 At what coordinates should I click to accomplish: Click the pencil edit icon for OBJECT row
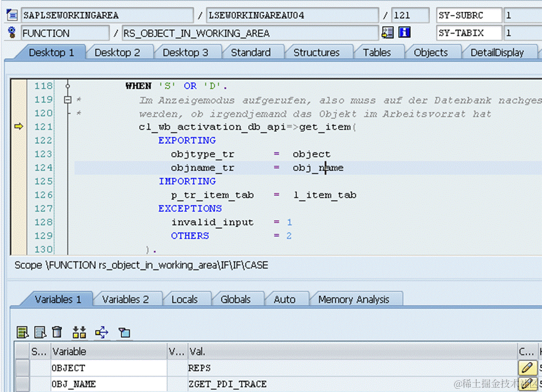[527, 367]
